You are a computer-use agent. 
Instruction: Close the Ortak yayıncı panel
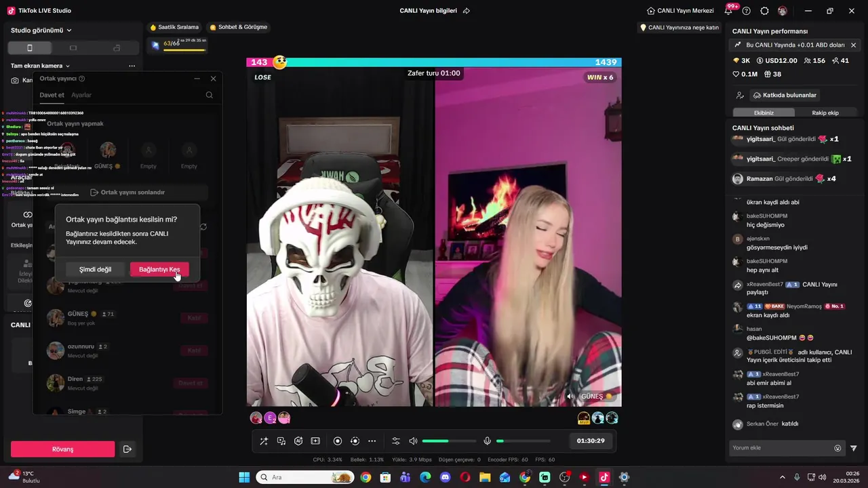click(213, 79)
